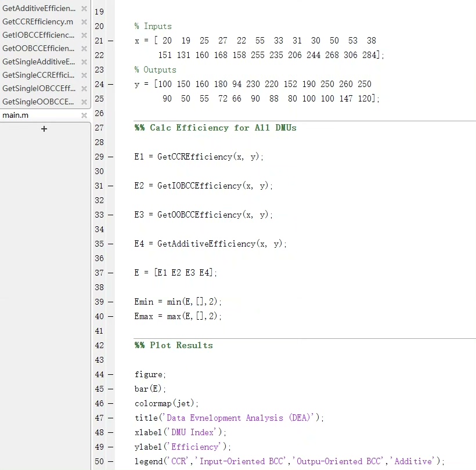This screenshot has height=470, width=476.
Task: Close the GetAdditiveEfficien... file tab
Action: point(84,9)
